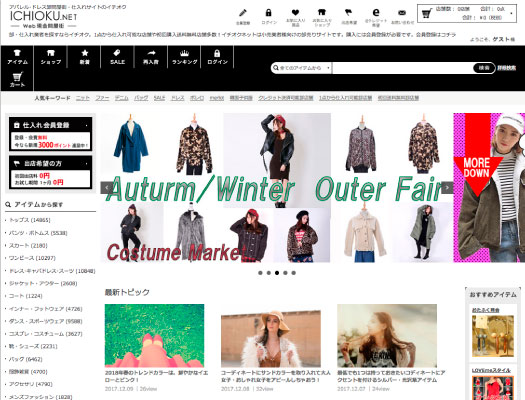Click the Autumn/Winter Outer Fair banner
This screenshot has width=525, height=400.
[277, 187]
